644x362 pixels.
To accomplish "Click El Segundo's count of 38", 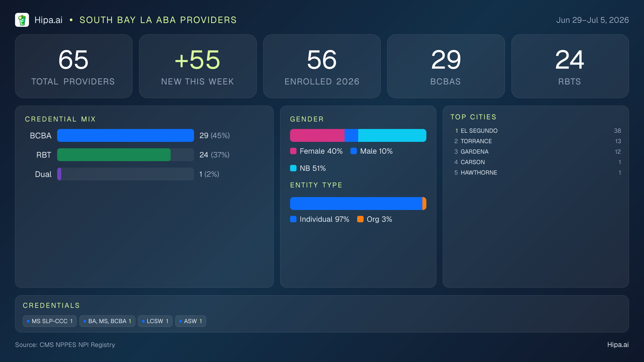I will click(x=617, y=131).
